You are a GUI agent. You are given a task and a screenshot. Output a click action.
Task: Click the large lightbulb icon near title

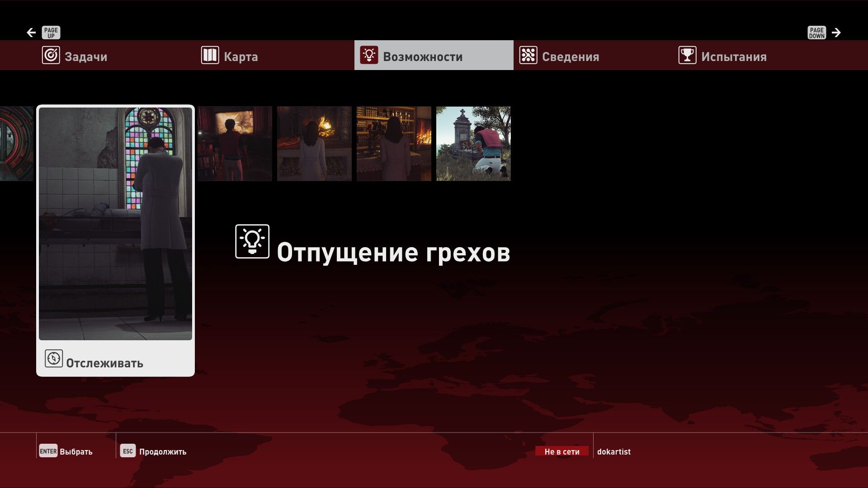252,242
